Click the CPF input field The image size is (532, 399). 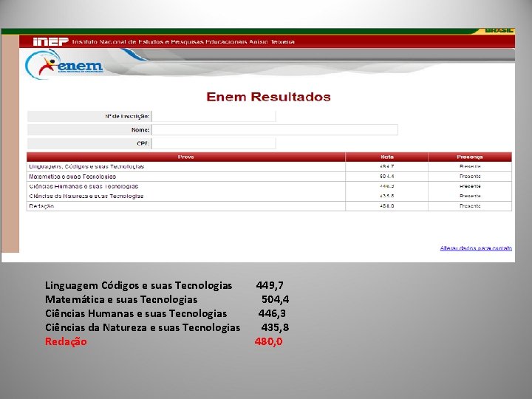click(x=214, y=143)
